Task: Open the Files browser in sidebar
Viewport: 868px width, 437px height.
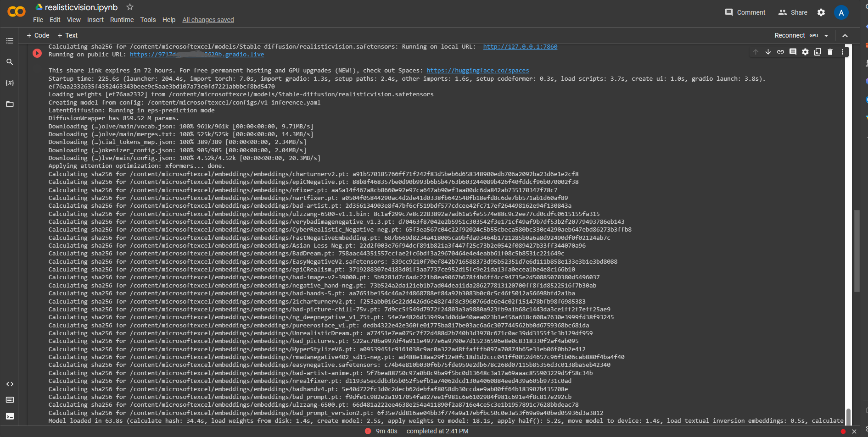Action: (10, 104)
